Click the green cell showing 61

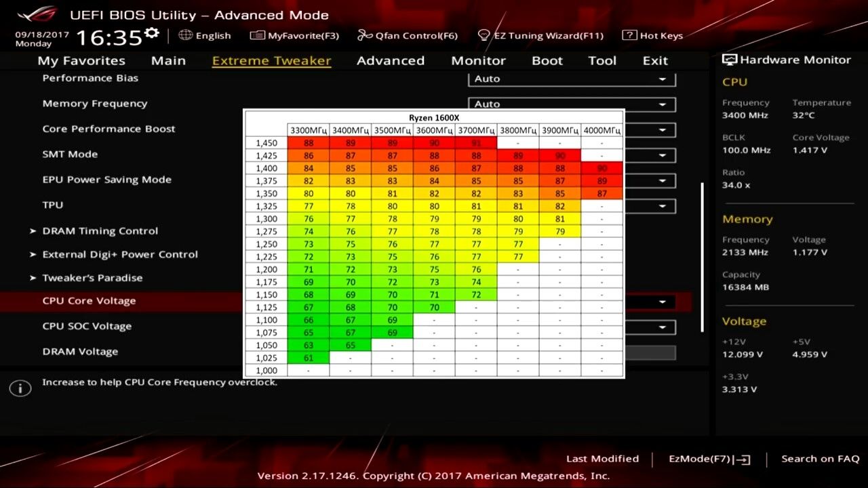coord(309,358)
